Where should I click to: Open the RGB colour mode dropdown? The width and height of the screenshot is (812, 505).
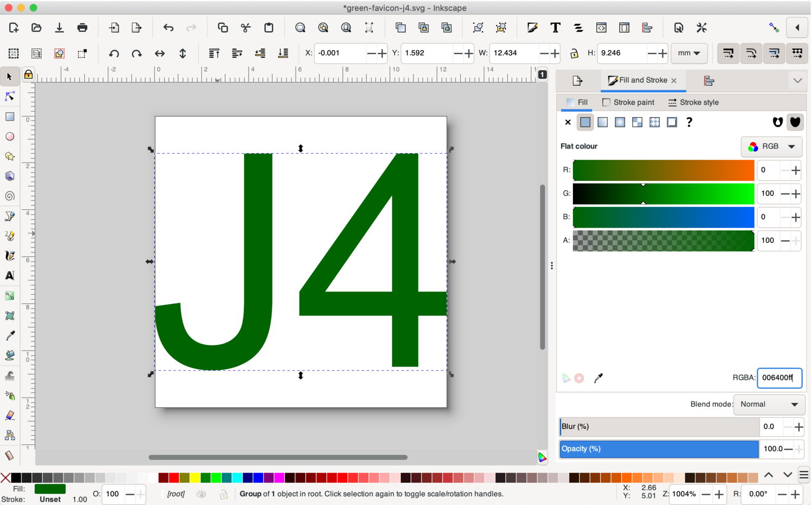771,147
